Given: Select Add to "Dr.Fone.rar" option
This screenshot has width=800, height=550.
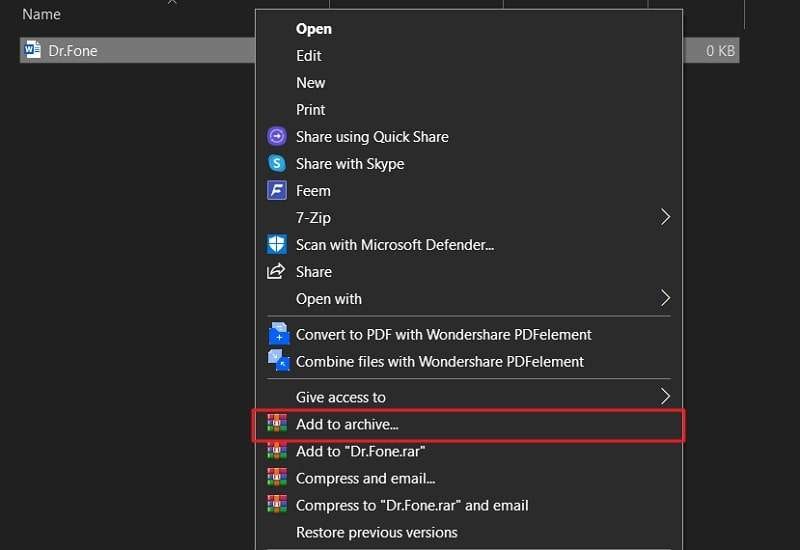Looking at the screenshot, I should pyautogui.click(x=361, y=452).
